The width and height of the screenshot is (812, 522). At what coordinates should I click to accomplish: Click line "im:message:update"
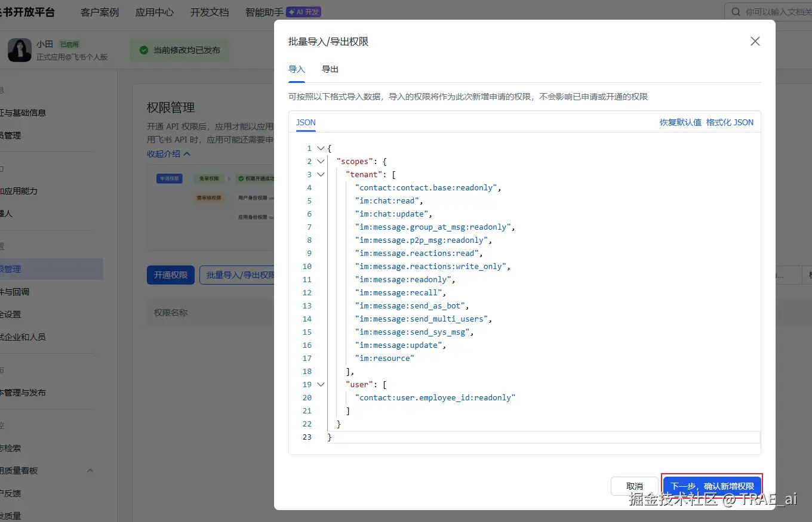(x=398, y=345)
